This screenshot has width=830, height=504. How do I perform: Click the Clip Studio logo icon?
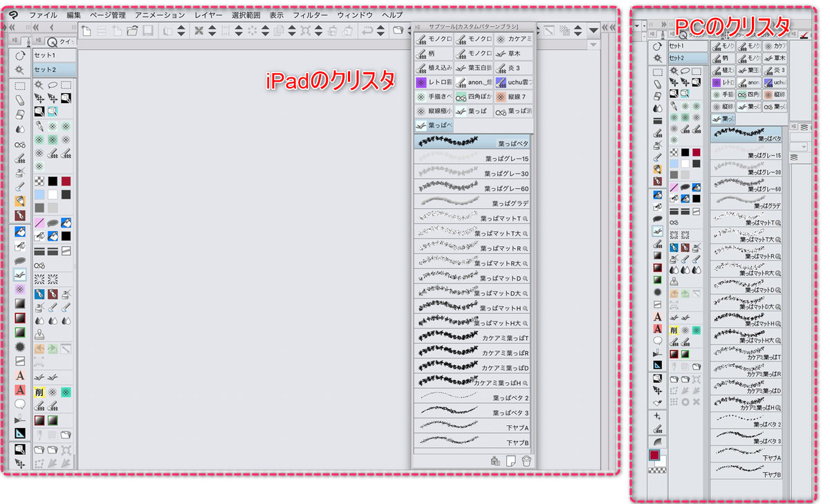[x=13, y=15]
